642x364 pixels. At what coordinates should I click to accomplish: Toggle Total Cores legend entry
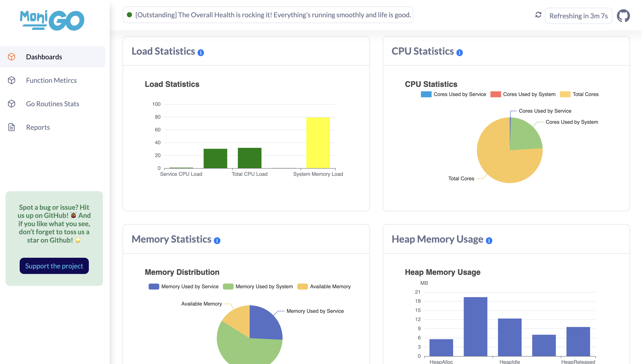(x=579, y=94)
